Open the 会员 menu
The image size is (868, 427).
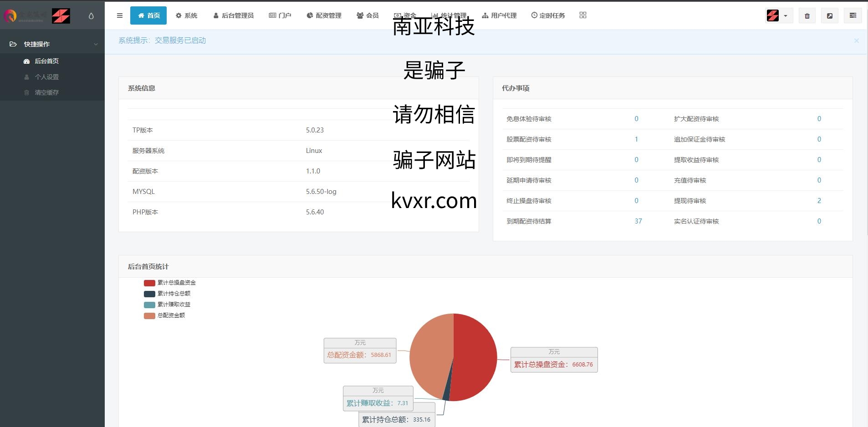(368, 15)
